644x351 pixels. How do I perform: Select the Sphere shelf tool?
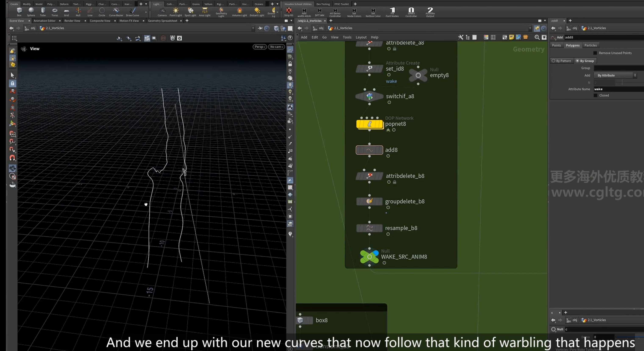click(31, 11)
